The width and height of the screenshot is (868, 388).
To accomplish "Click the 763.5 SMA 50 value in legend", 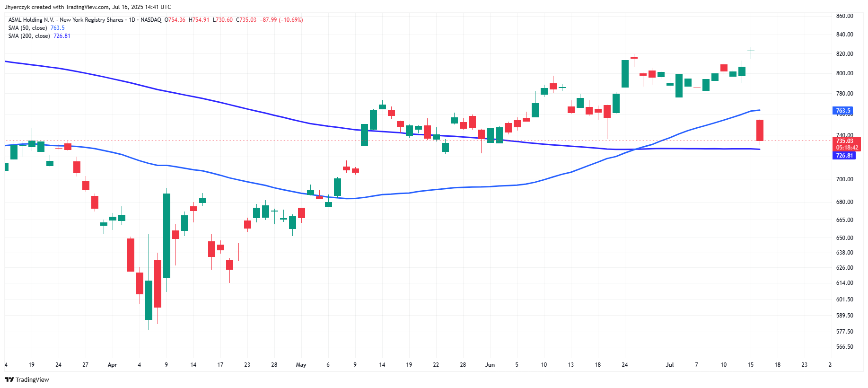I will 58,28.
